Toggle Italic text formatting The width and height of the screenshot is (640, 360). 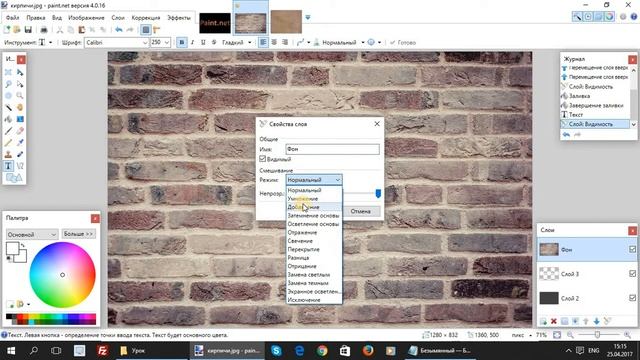(x=192, y=42)
